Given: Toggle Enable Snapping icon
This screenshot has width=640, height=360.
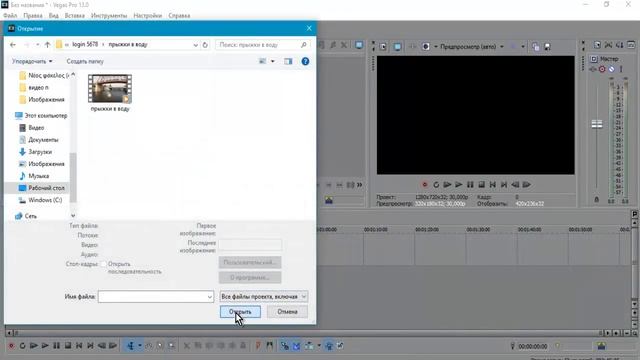Looking at the screenshot, I should pos(284,346).
